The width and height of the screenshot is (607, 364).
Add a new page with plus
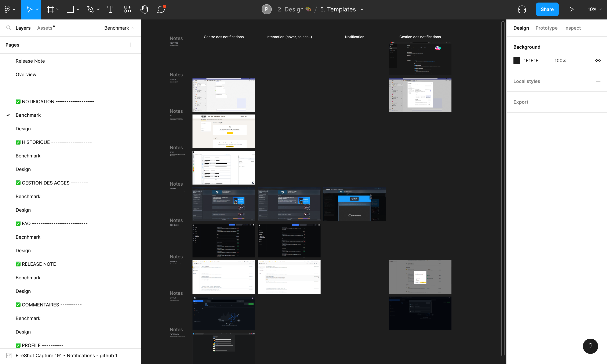131,45
